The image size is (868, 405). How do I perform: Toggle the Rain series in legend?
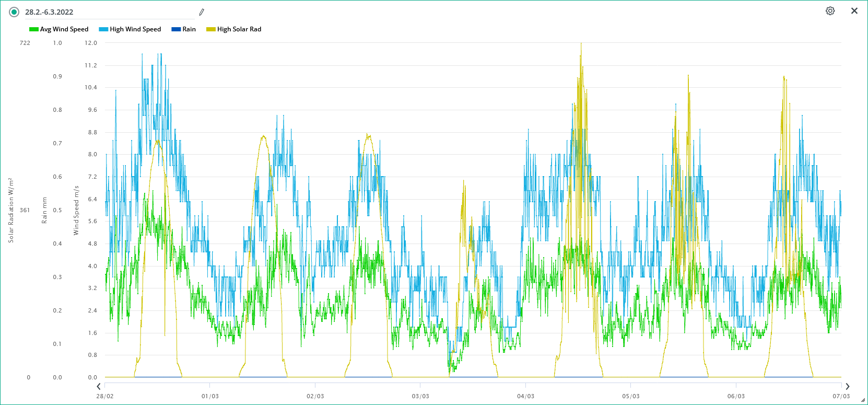pyautogui.click(x=189, y=29)
